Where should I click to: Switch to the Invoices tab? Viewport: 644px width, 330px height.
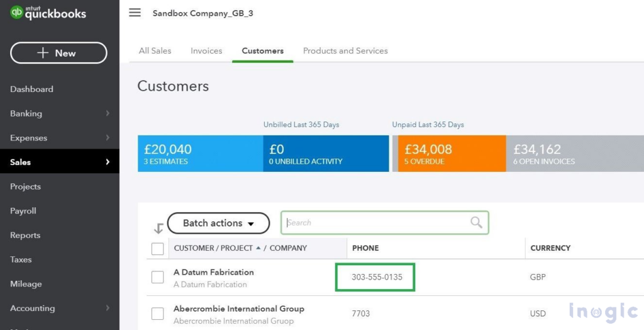click(x=206, y=50)
